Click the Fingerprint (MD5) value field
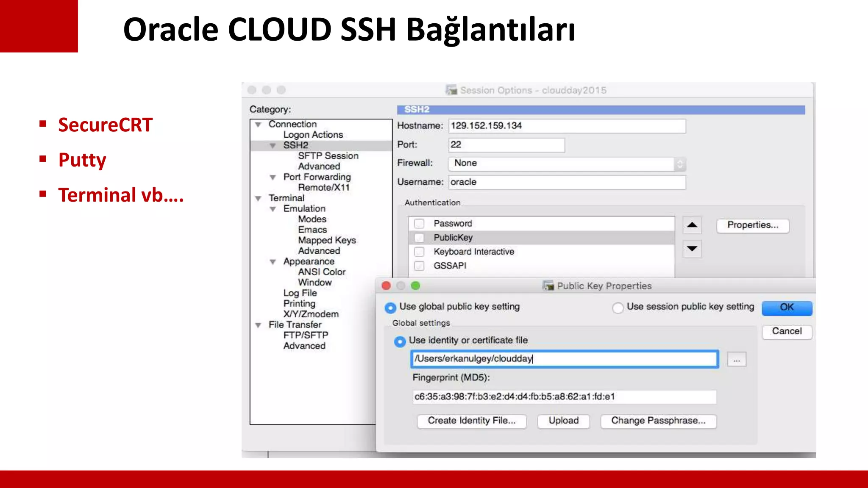Viewport: 868px width, 488px height. (564, 397)
